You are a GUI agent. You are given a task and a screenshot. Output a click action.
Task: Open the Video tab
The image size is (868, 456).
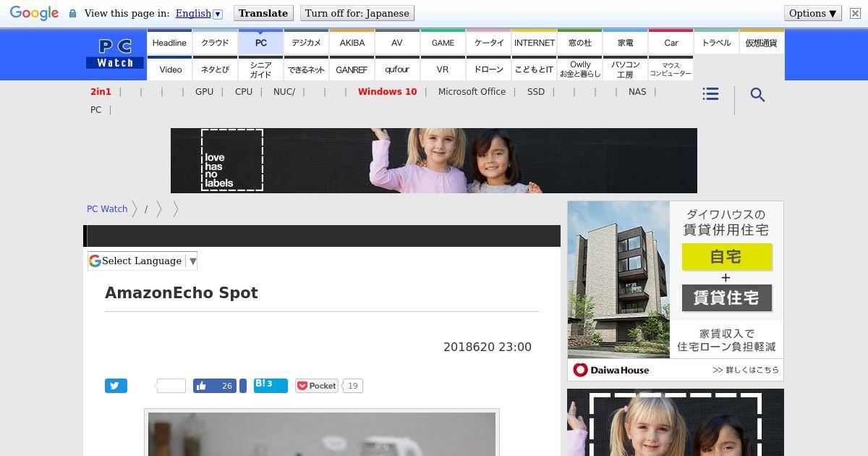tap(171, 69)
